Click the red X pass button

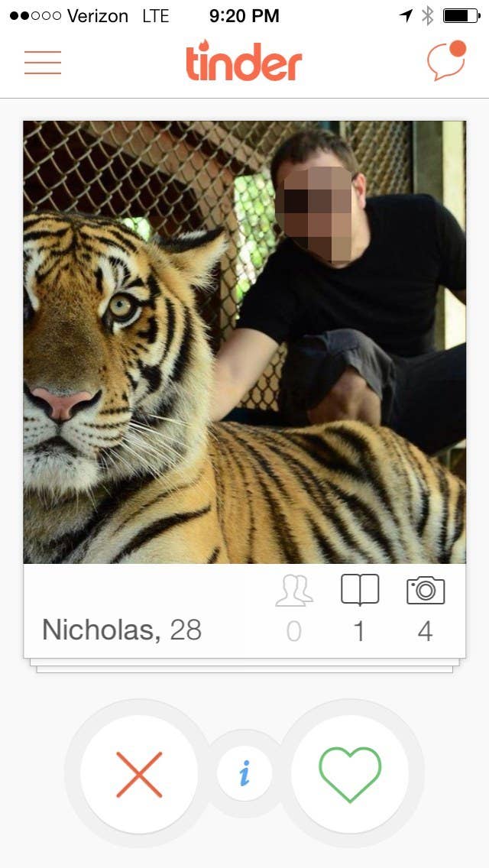click(x=139, y=774)
